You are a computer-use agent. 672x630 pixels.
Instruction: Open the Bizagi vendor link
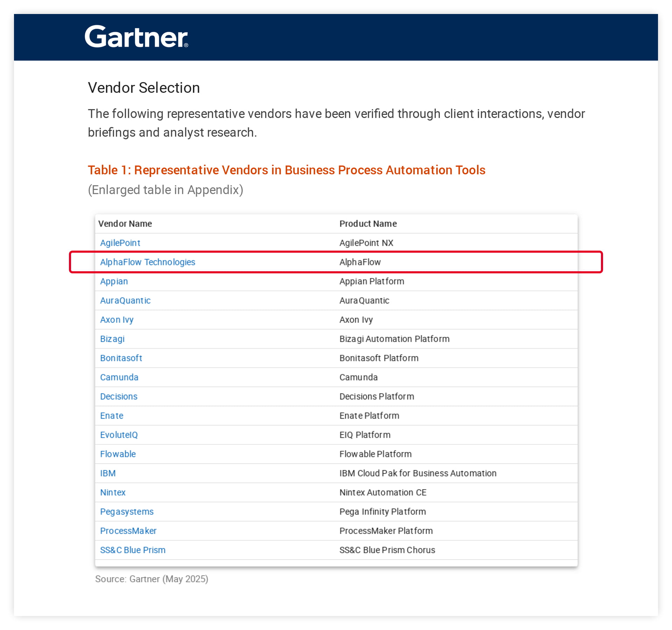(112, 339)
